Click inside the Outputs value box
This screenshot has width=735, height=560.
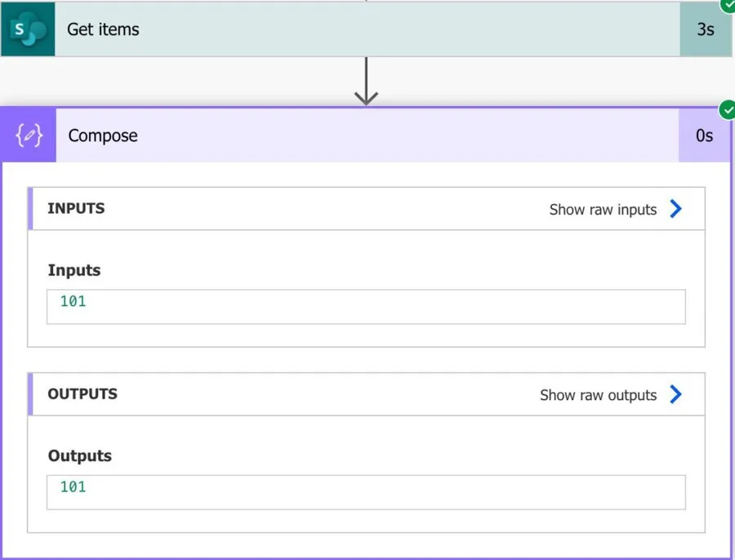click(366, 492)
